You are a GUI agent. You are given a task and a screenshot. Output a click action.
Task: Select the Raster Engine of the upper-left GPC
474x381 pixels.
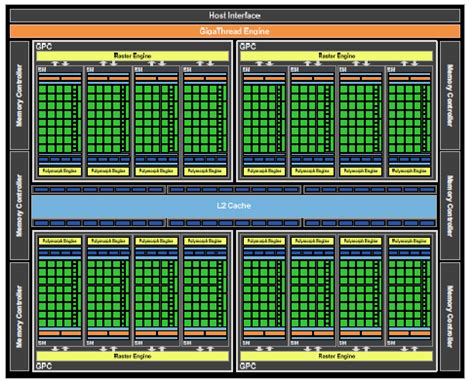pyautogui.click(x=132, y=56)
